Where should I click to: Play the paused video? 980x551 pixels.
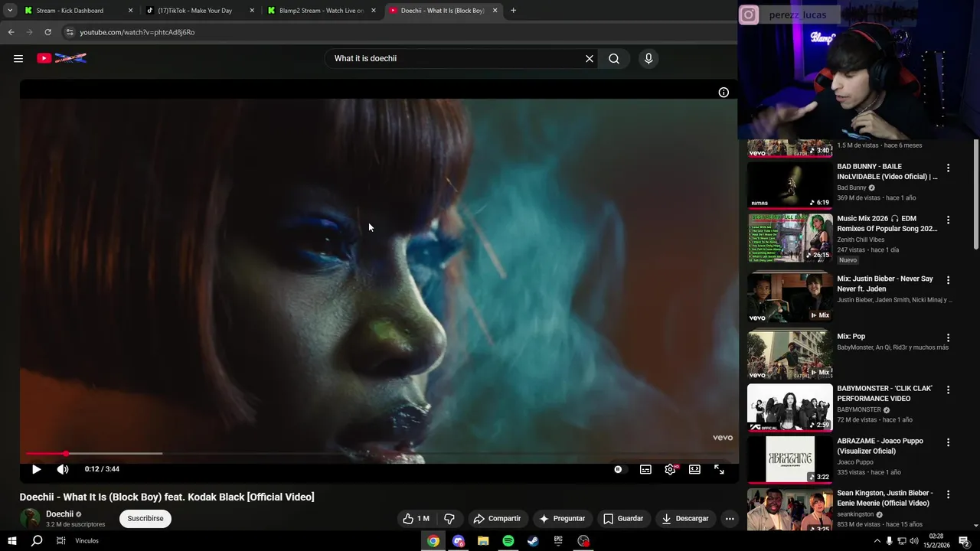36,469
